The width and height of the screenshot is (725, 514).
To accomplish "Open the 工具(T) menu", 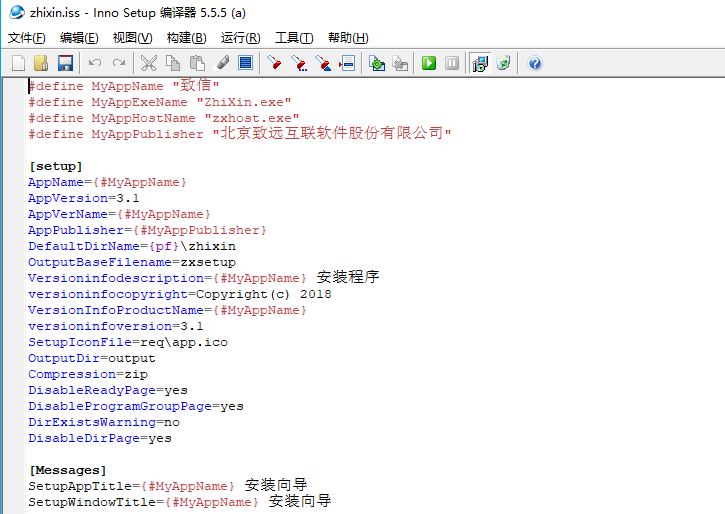I will click(x=294, y=38).
